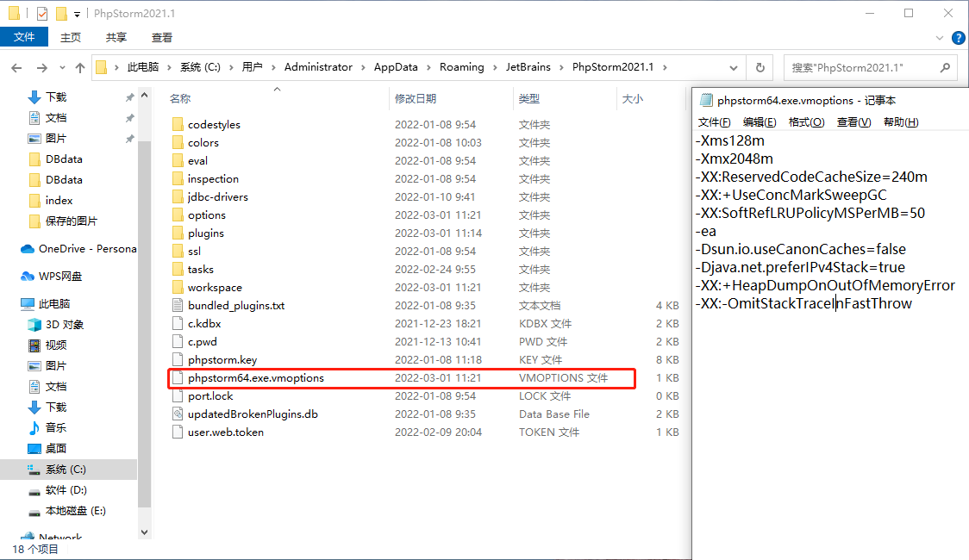969x560 pixels.
Task: Select the bundled_plugins.txt file
Action: click(236, 306)
